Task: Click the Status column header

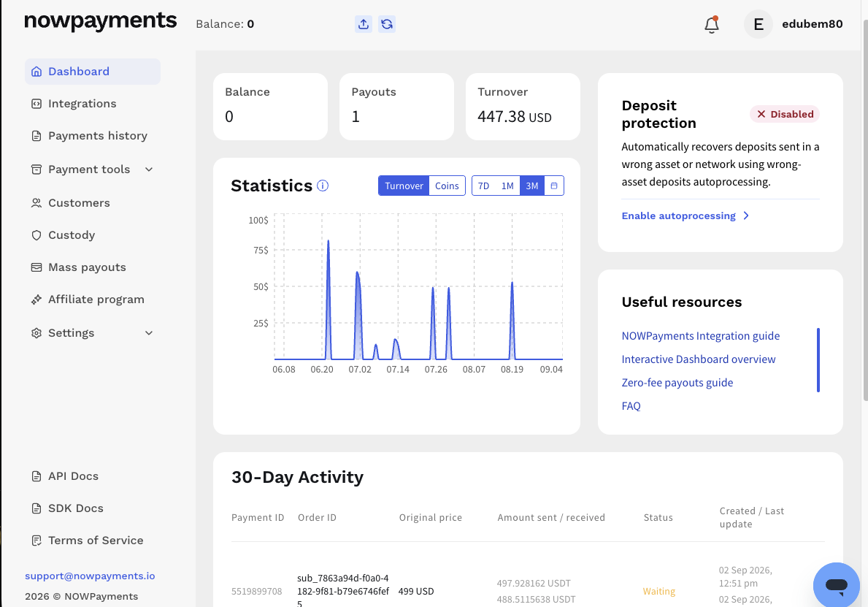Action: click(x=658, y=517)
